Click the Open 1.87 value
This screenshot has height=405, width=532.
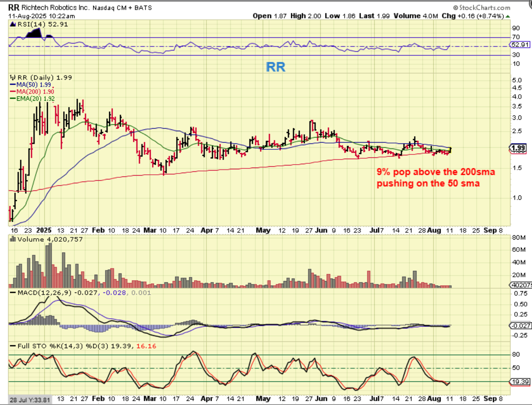[270, 16]
